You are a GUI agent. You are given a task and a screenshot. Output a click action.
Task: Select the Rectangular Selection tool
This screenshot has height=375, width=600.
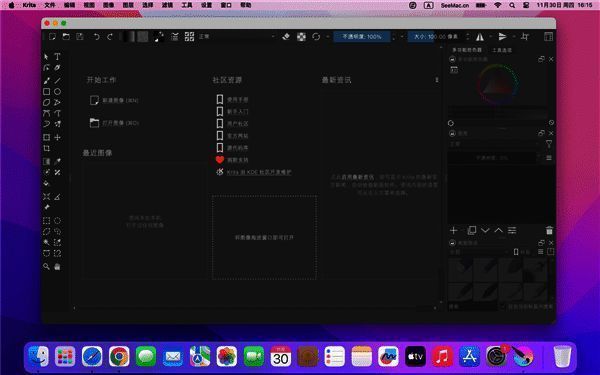pos(46,221)
